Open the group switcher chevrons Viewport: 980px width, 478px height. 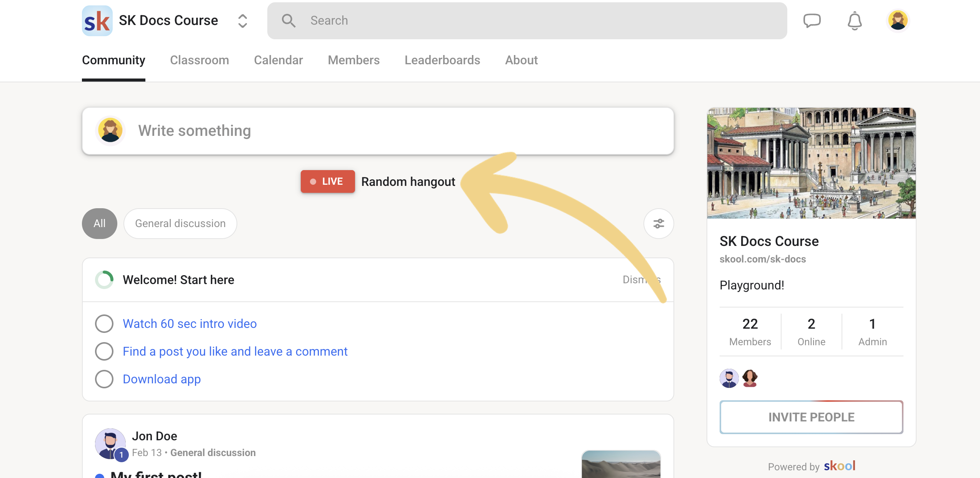tap(242, 21)
